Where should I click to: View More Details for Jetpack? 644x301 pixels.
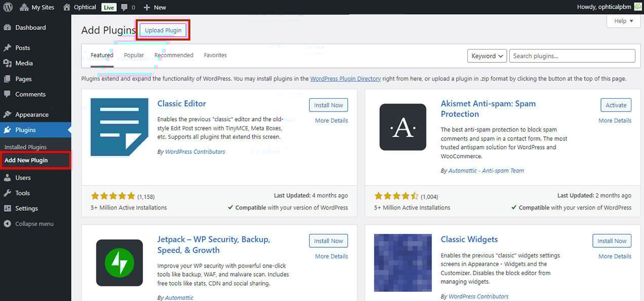tap(332, 256)
